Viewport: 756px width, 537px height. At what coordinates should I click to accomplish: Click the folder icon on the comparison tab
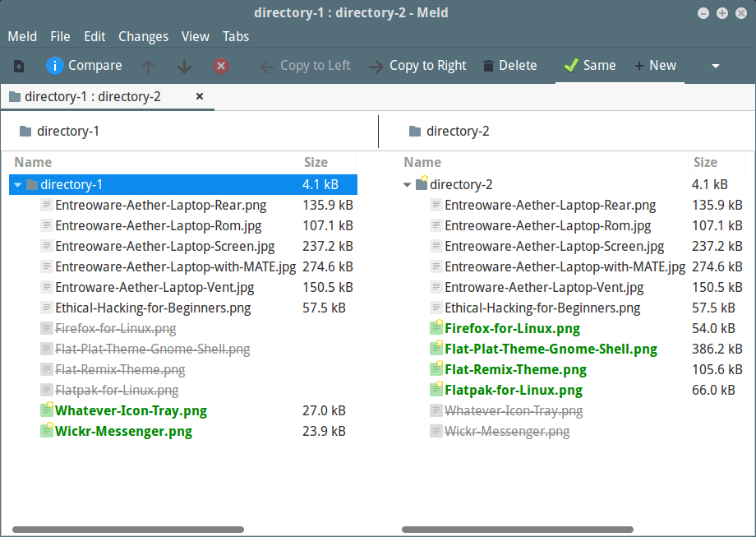tap(14, 96)
